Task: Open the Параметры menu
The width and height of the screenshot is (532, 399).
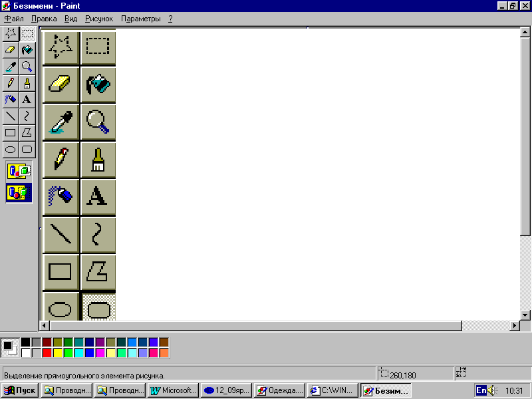Action: point(141,19)
